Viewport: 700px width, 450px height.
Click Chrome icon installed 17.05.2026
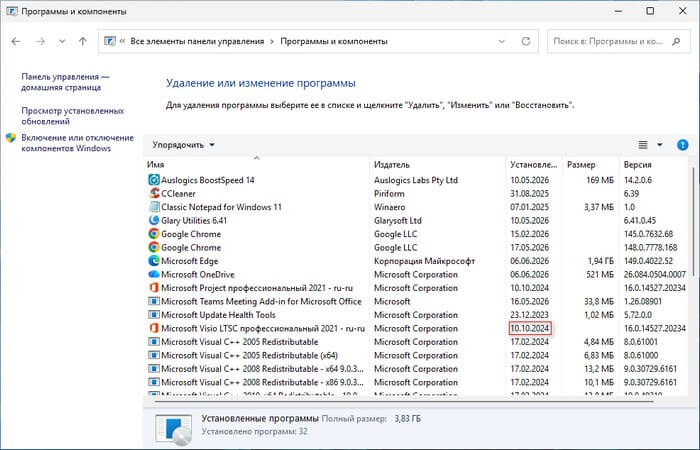pyautogui.click(x=154, y=247)
